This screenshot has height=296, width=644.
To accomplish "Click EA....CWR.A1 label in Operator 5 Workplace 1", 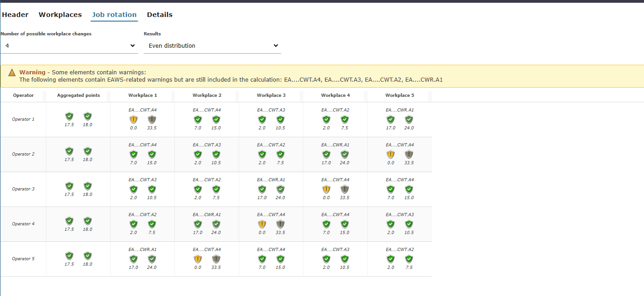I will coord(143,250).
